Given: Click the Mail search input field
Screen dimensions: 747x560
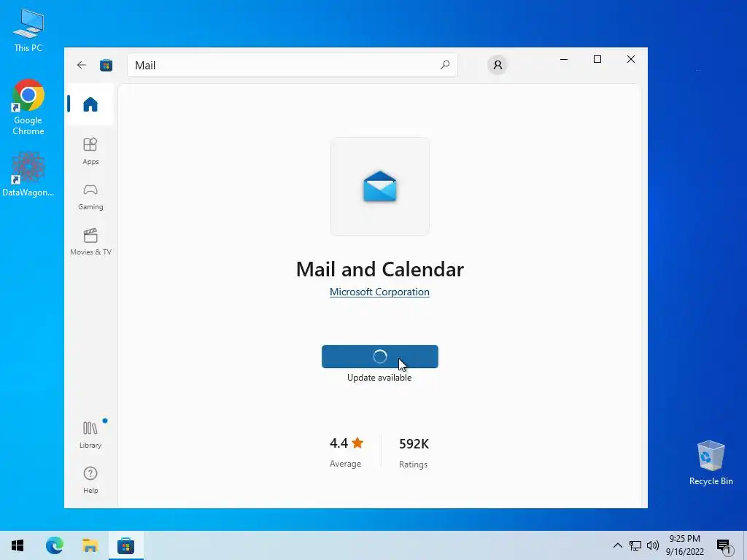Looking at the screenshot, I should (x=292, y=65).
